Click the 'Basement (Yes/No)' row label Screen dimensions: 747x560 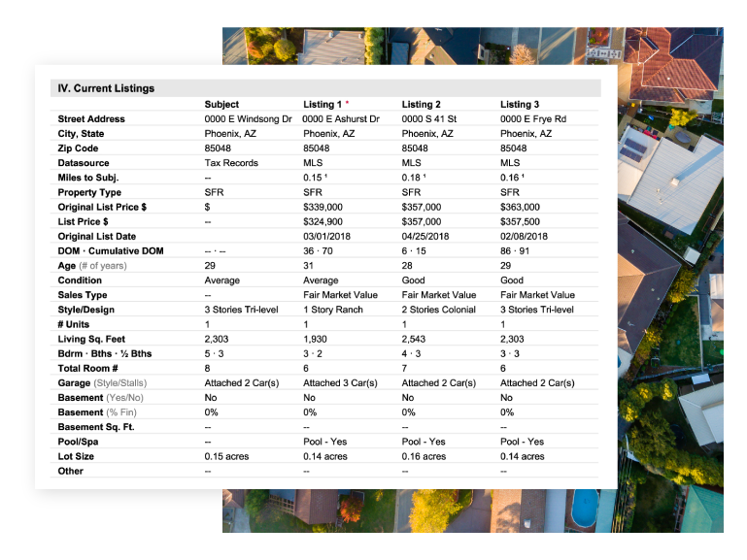pos(100,398)
